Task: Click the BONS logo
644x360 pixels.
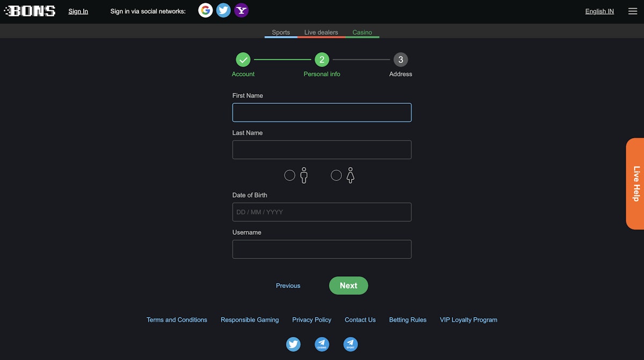Action: click(30, 11)
